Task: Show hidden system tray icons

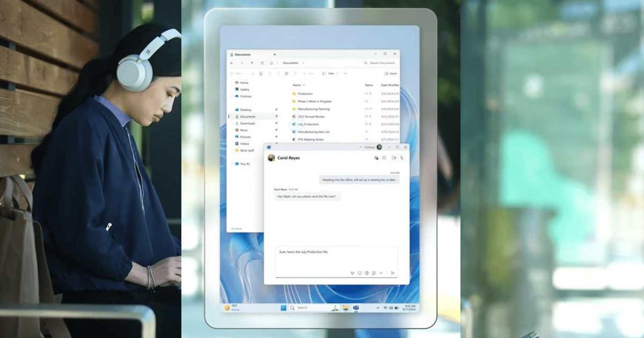Action: [x=377, y=308]
